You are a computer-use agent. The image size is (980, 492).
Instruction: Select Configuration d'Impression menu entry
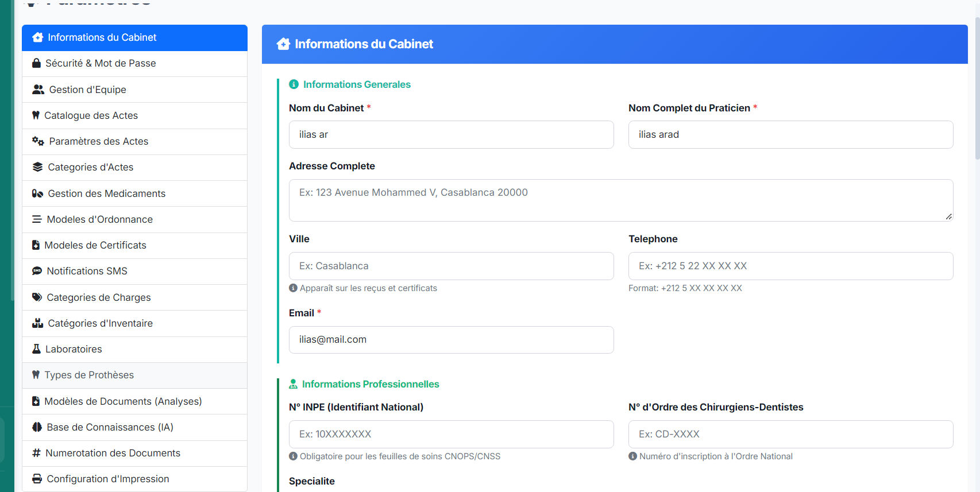134,479
